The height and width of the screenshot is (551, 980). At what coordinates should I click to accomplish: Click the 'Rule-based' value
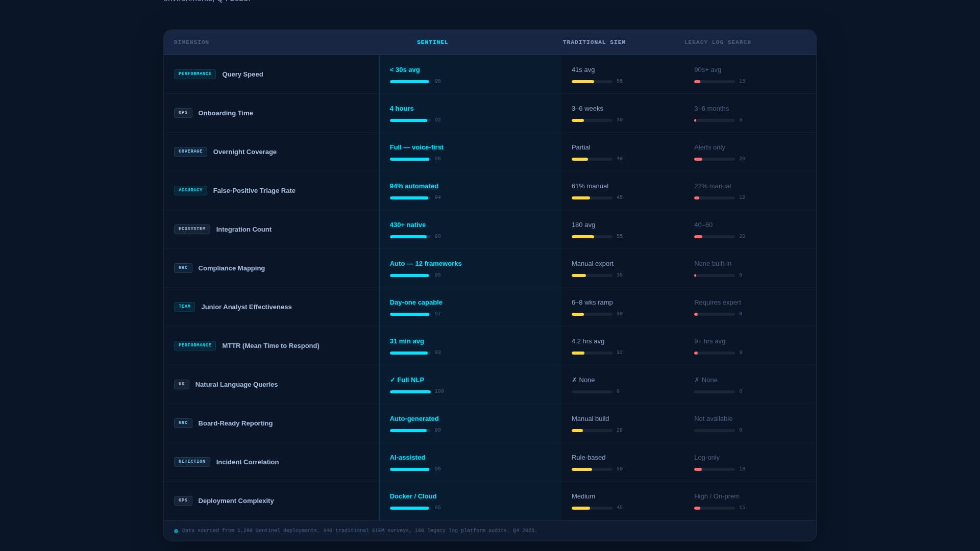point(589,458)
